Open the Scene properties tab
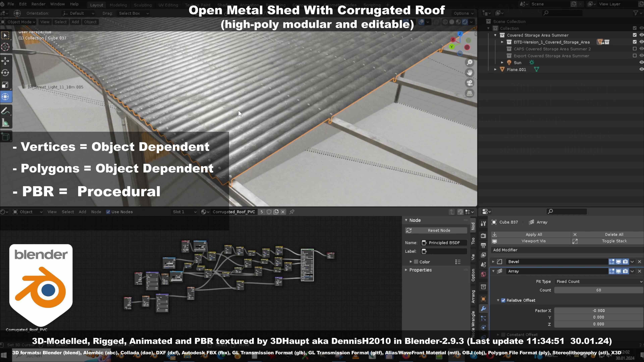Viewport: 644px width, 362px height. pyautogui.click(x=483, y=265)
